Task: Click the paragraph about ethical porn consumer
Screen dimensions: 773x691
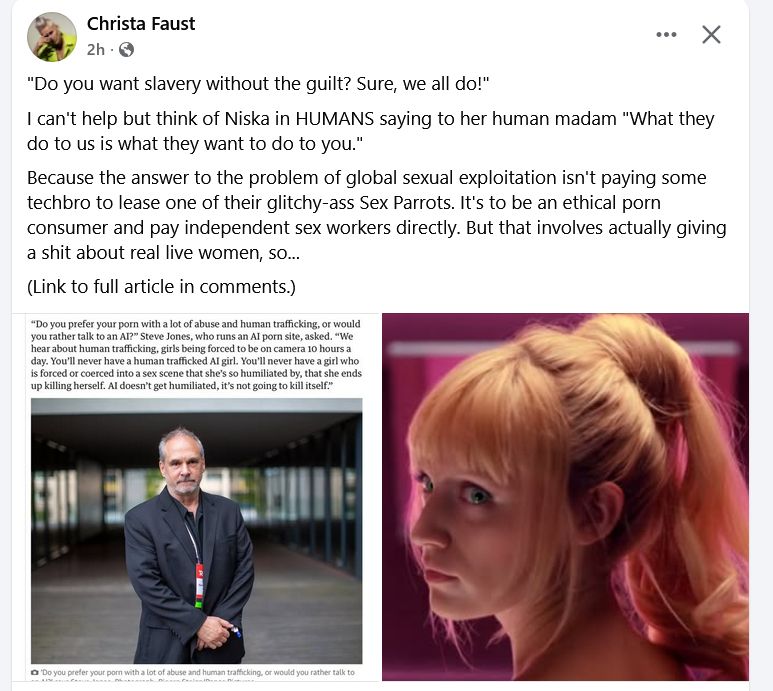Action: click(377, 215)
